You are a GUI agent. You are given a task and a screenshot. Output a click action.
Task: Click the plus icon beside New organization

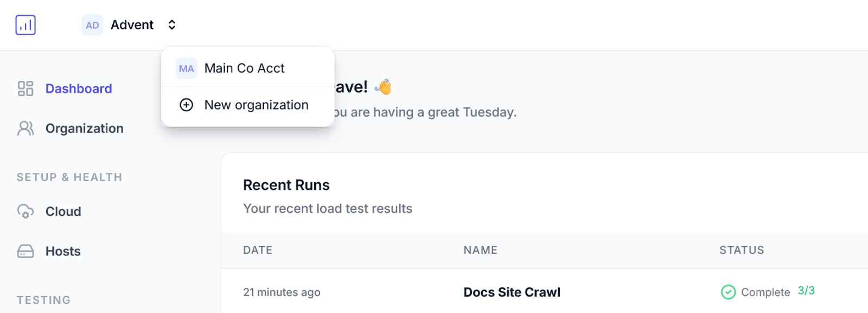tap(186, 105)
